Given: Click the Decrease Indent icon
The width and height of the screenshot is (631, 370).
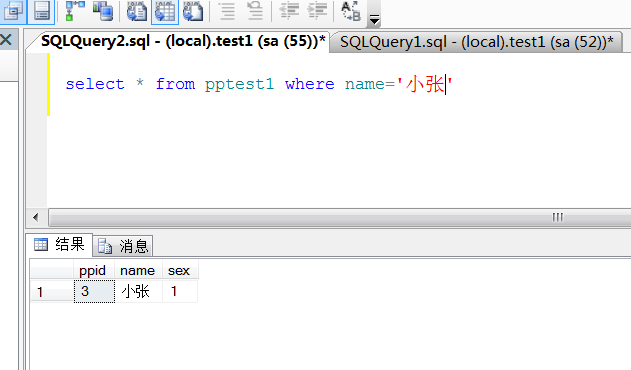Looking at the screenshot, I should click(289, 11).
